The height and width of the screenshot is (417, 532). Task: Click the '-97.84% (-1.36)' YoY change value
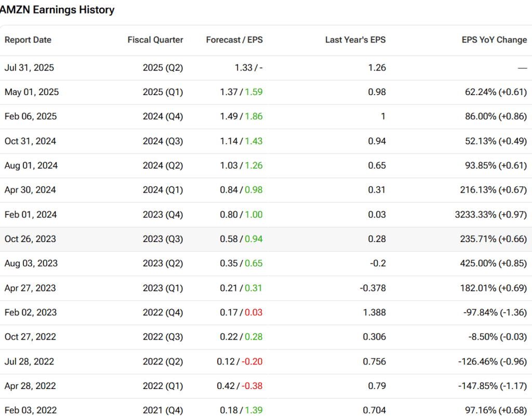click(495, 313)
